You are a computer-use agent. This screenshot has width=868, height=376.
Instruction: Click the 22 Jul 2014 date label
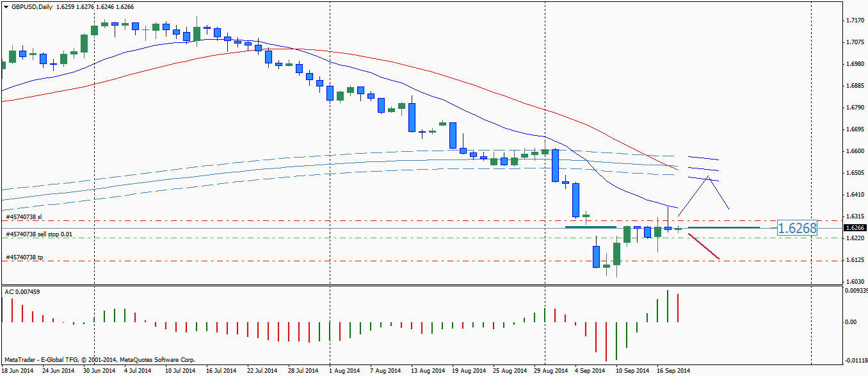262,371
